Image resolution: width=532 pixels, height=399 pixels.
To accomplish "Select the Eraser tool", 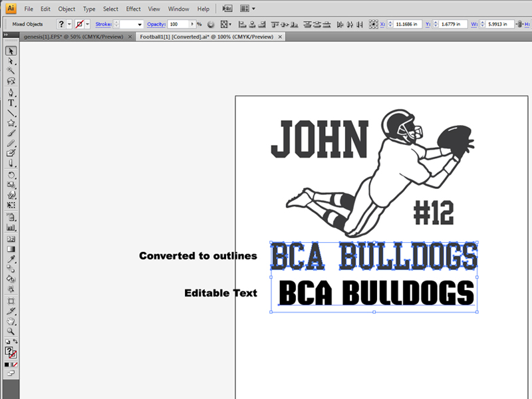I will coord(11,163).
